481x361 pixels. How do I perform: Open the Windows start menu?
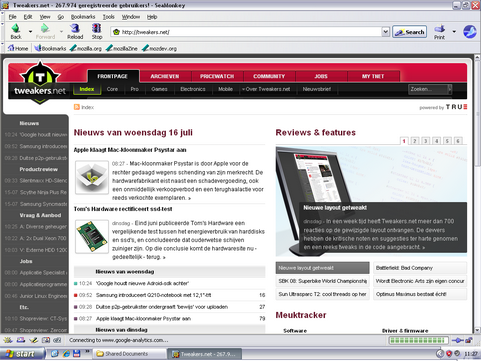click(x=22, y=354)
